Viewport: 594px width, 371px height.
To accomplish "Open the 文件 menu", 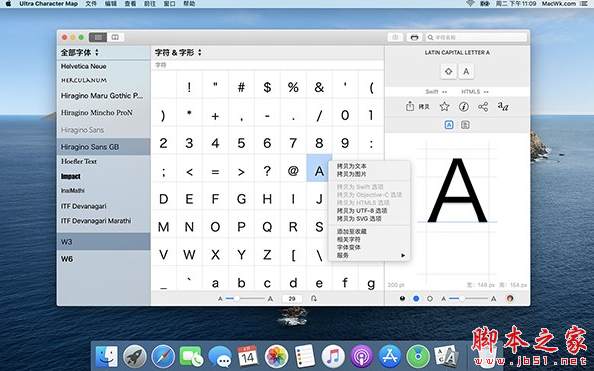I will point(91,4).
